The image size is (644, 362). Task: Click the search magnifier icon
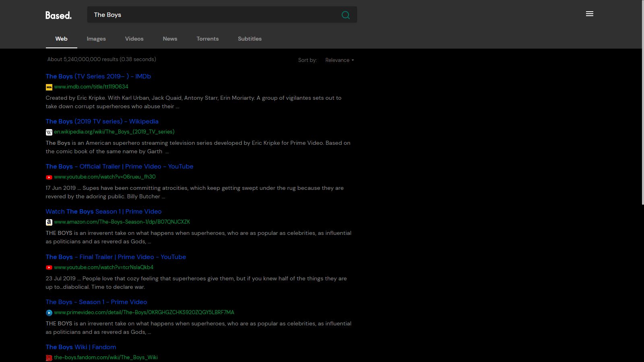345,15
